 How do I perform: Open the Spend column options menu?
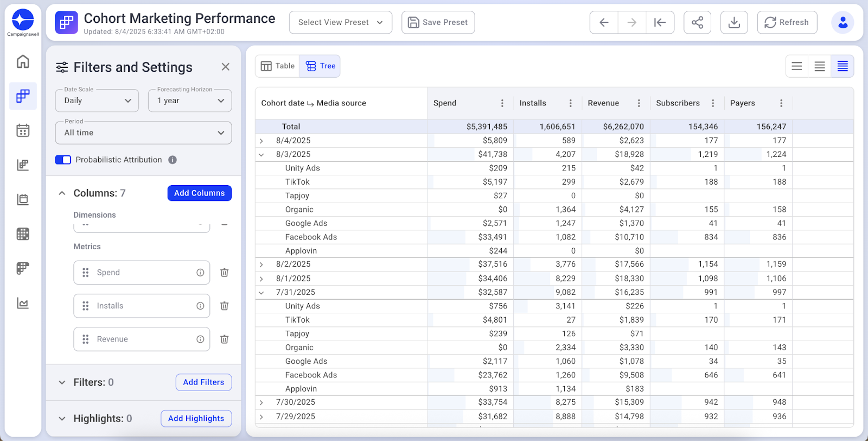pos(502,103)
